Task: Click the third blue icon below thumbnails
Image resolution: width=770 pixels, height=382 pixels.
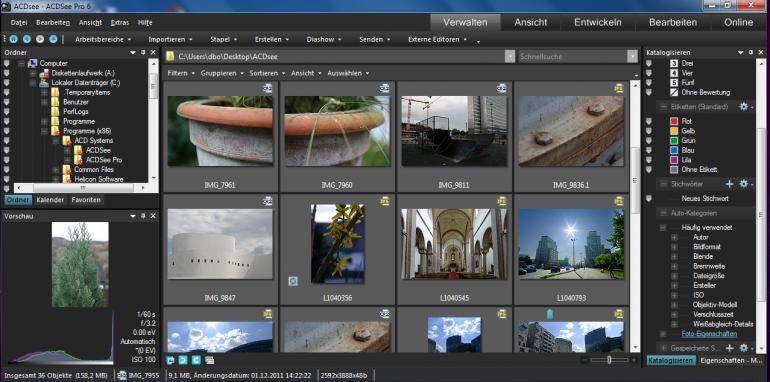Action: 196,360
